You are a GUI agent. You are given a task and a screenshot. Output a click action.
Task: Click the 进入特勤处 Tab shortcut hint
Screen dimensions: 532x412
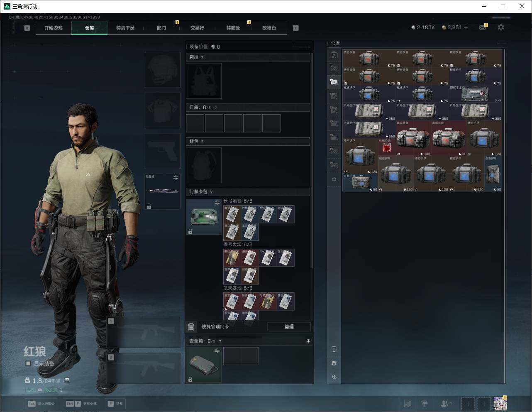coord(41,404)
